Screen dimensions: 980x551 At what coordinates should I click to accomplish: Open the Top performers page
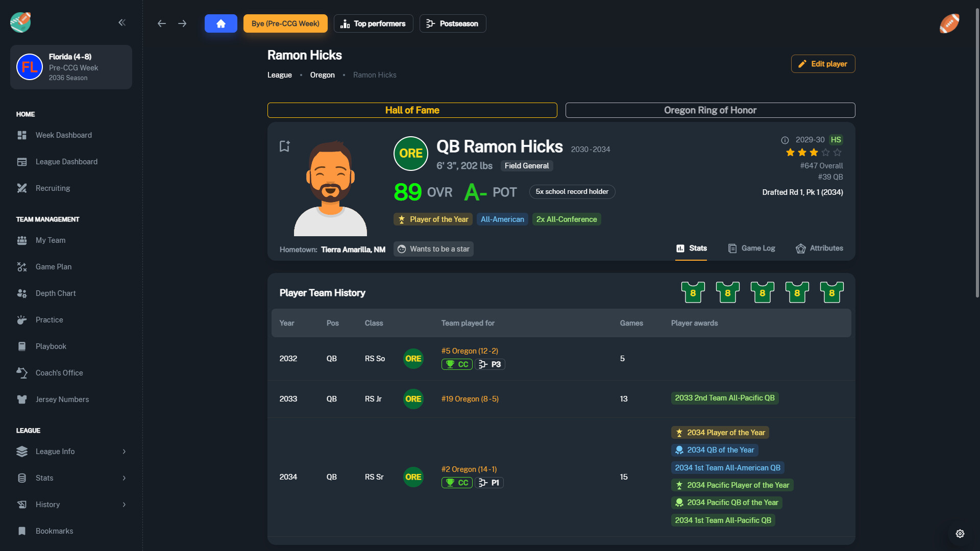tap(373, 23)
